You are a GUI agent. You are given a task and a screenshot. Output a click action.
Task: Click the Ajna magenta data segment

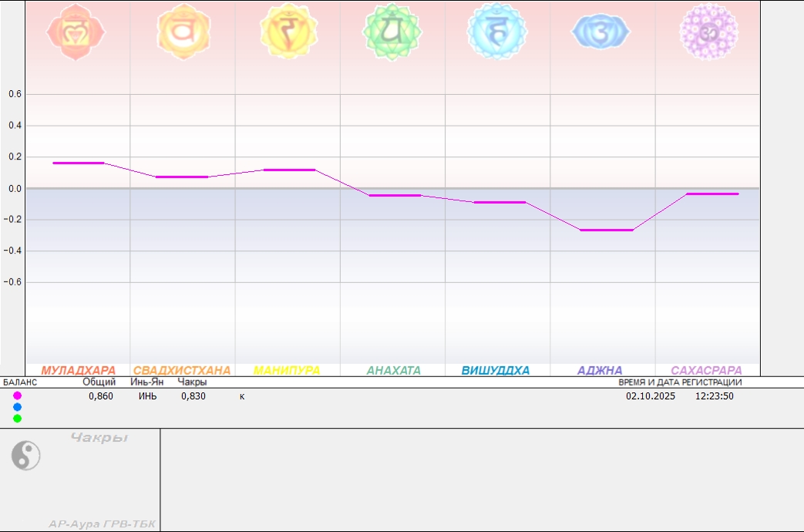[607, 230]
